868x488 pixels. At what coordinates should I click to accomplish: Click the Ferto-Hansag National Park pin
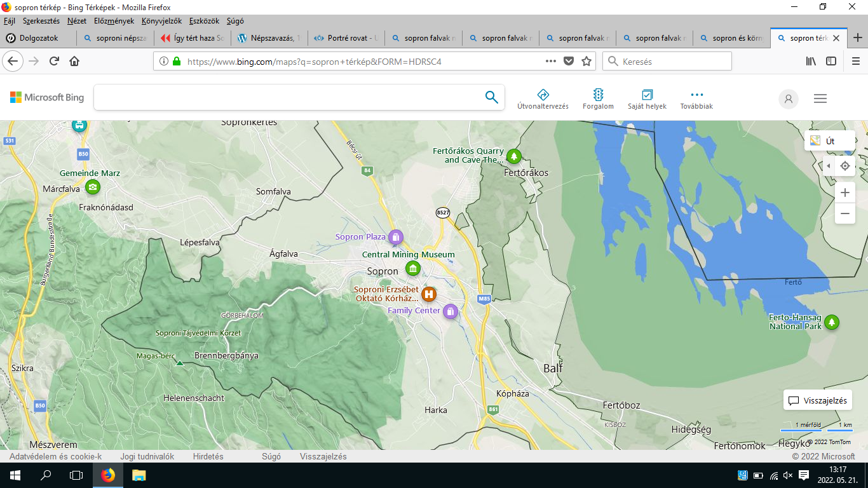coord(831,322)
